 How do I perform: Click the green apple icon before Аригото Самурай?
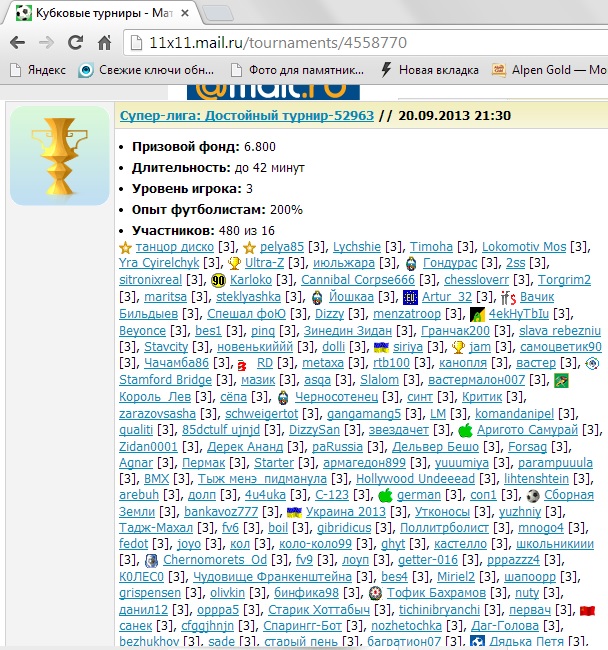[464, 429]
